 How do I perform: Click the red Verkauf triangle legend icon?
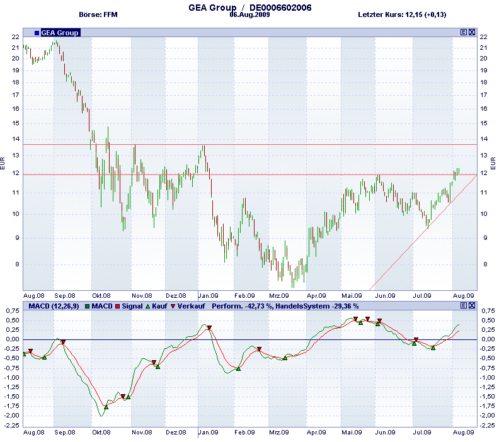pos(173,306)
